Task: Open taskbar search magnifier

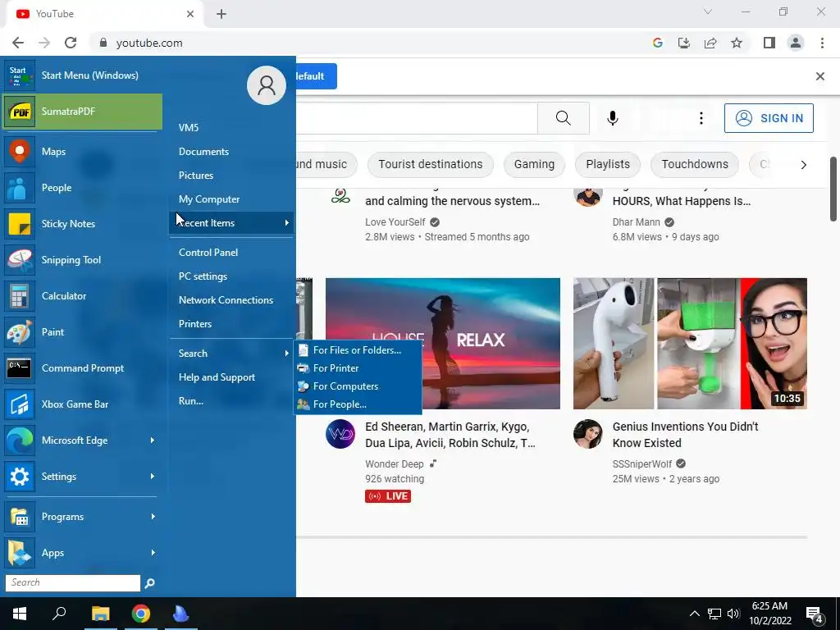Action: point(59,614)
